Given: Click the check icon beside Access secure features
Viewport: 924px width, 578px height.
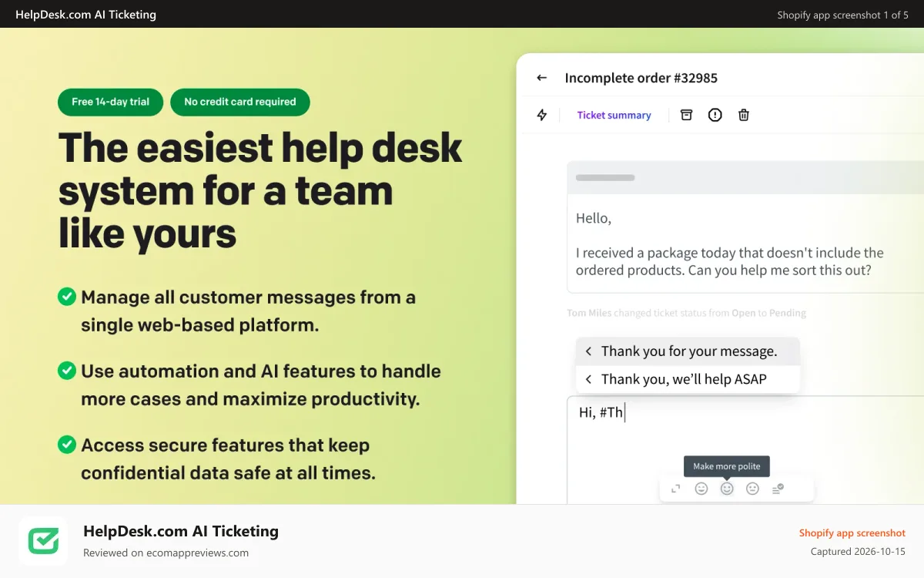Looking at the screenshot, I should click(67, 445).
